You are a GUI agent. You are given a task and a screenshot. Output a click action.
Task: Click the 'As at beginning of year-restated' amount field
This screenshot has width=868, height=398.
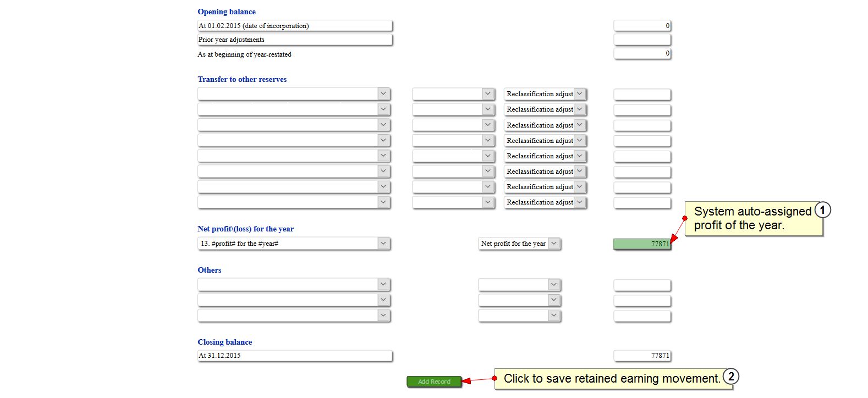pyautogui.click(x=642, y=53)
